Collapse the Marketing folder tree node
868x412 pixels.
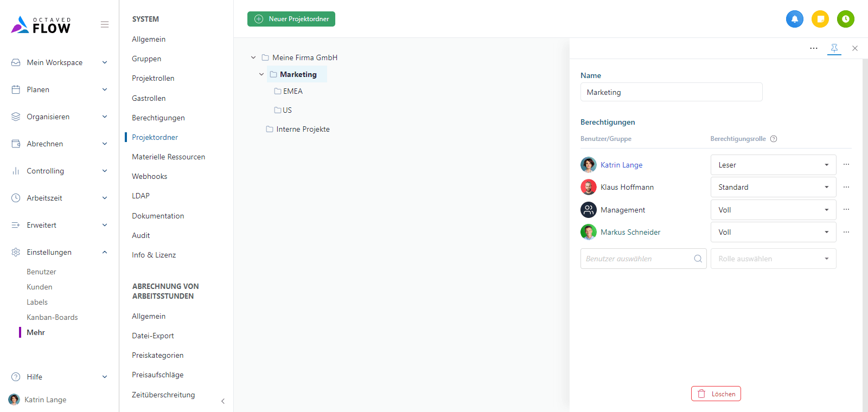click(261, 74)
